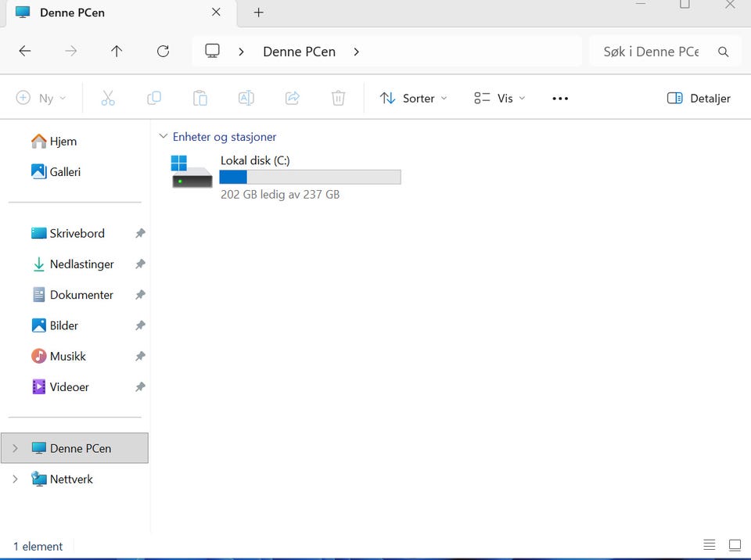Switch to large icons view in status bar
Screen dimensions: 751x560
click(x=735, y=545)
